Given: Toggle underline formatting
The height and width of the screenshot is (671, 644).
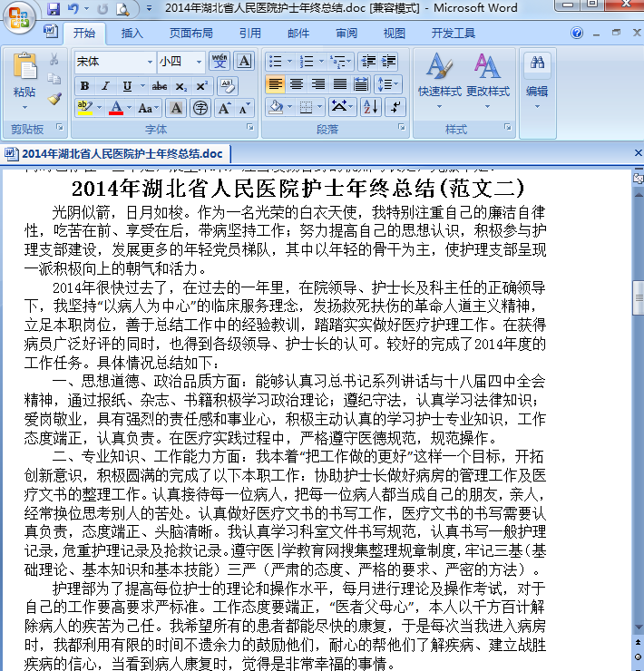Looking at the screenshot, I should pos(127,86).
